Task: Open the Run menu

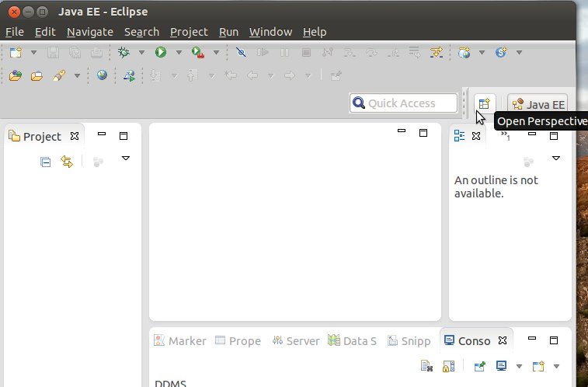Action: [x=228, y=32]
